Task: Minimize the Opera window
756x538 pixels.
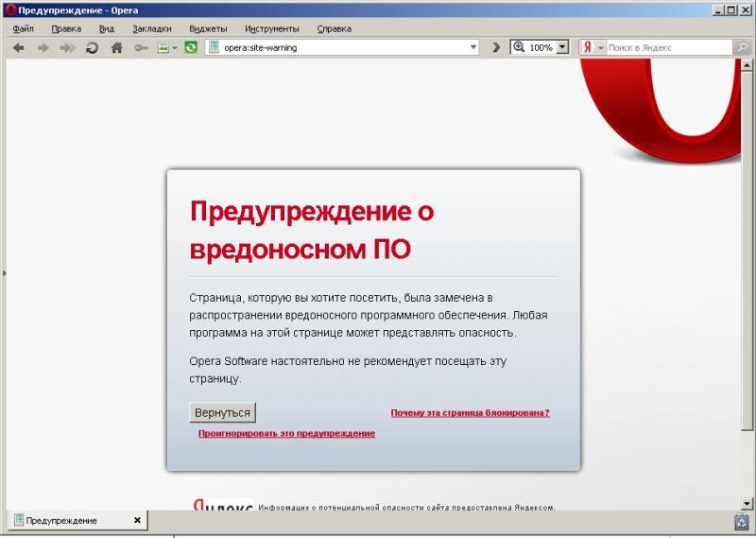Action: 718,10
